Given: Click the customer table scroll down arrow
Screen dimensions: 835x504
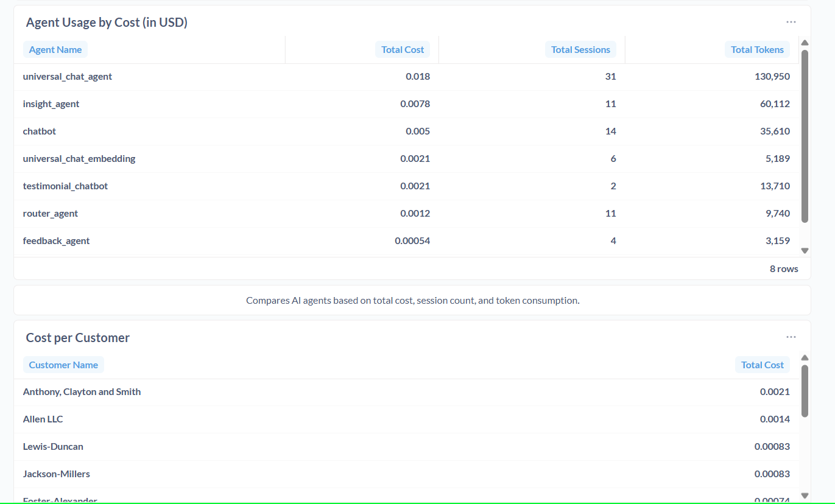Looking at the screenshot, I should [805, 495].
